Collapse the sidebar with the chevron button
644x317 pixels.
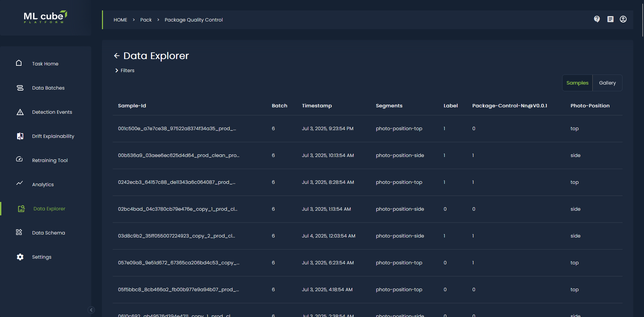91,310
